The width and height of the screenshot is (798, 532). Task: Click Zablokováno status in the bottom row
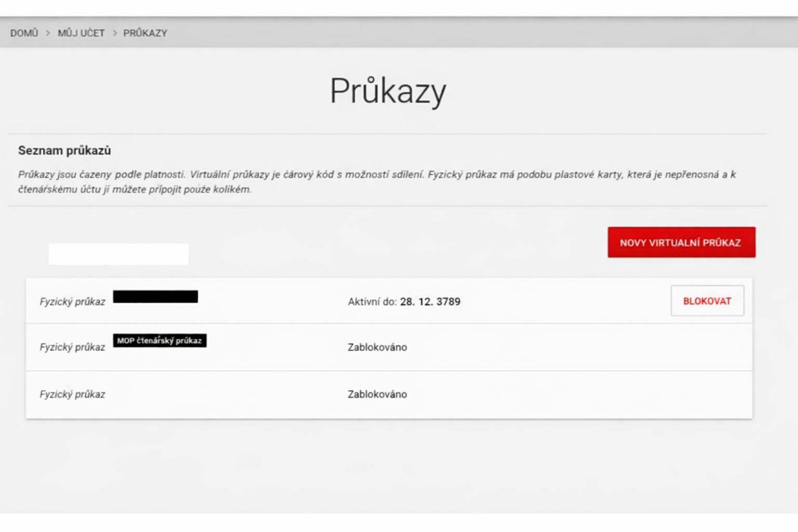click(x=377, y=394)
